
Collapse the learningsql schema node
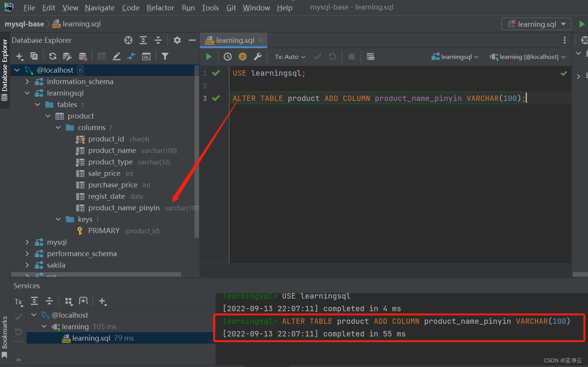(27, 93)
